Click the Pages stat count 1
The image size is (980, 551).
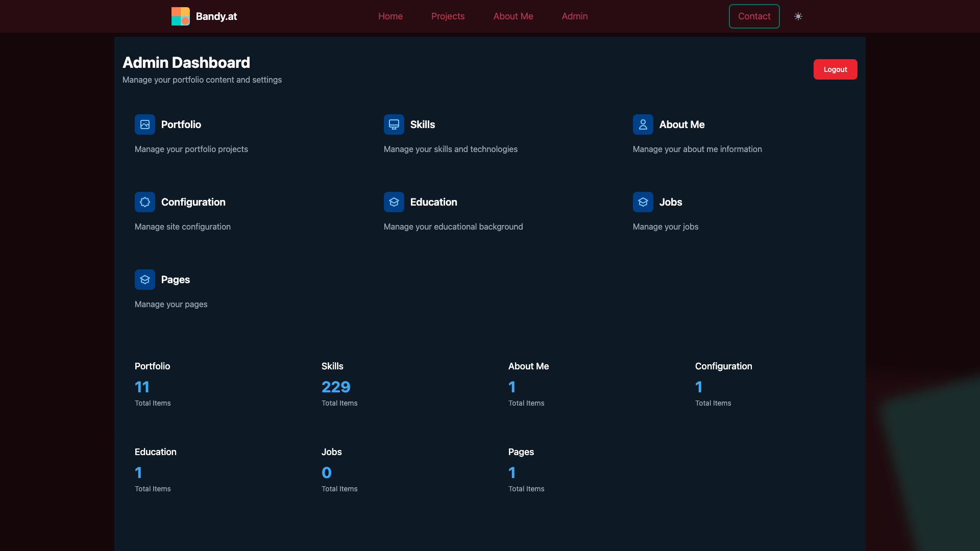click(x=512, y=472)
